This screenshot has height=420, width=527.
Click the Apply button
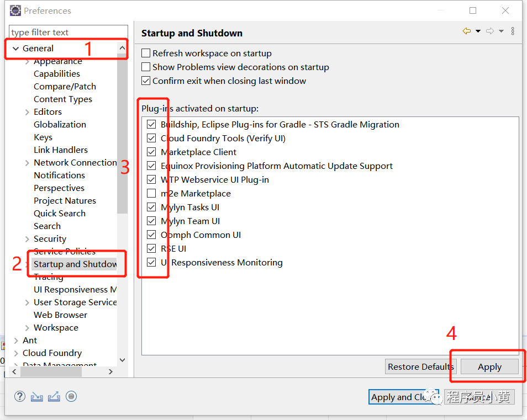489,367
